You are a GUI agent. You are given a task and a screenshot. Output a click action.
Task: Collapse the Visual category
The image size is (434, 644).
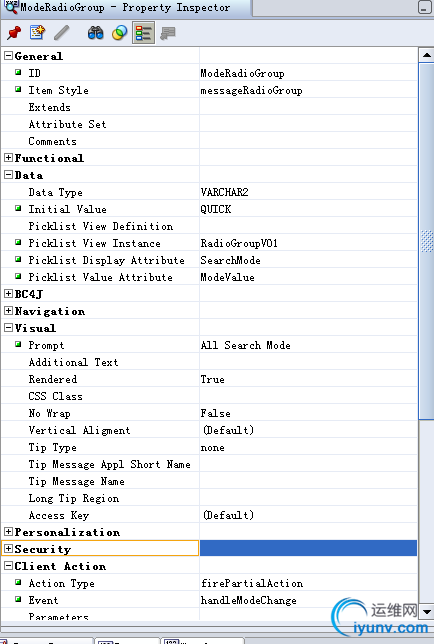tap(8, 327)
